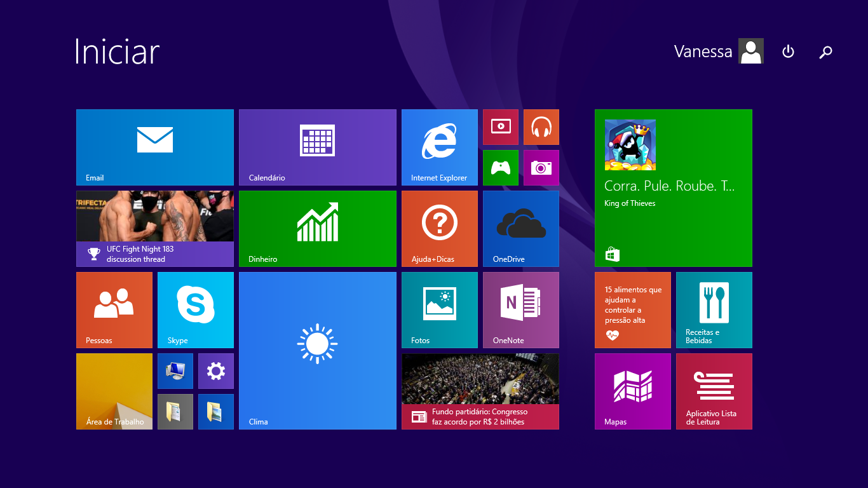This screenshot has height=488, width=868.
Task: Click the search magnifier button
Action: (x=825, y=52)
